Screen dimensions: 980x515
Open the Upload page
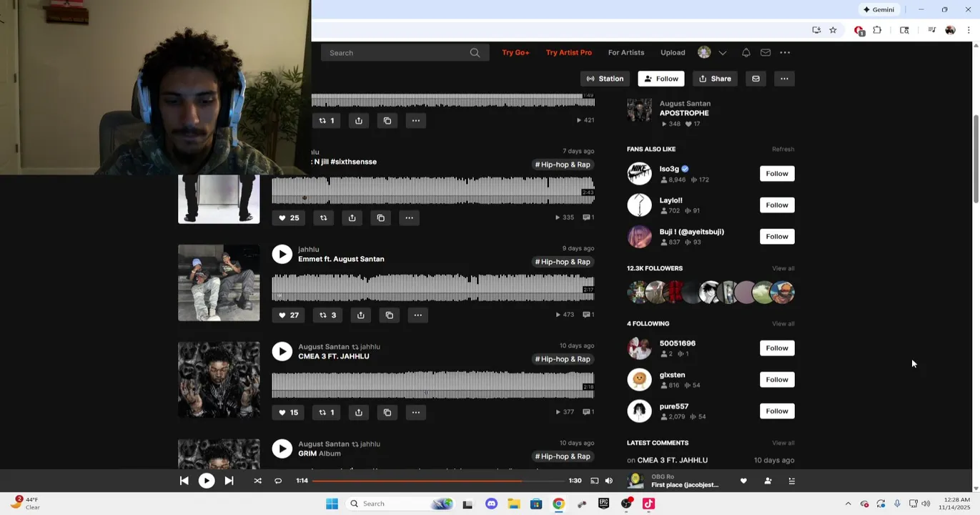click(x=673, y=52)
